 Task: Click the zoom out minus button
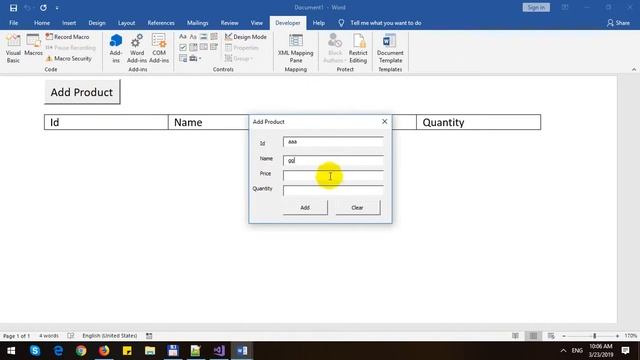564,336
